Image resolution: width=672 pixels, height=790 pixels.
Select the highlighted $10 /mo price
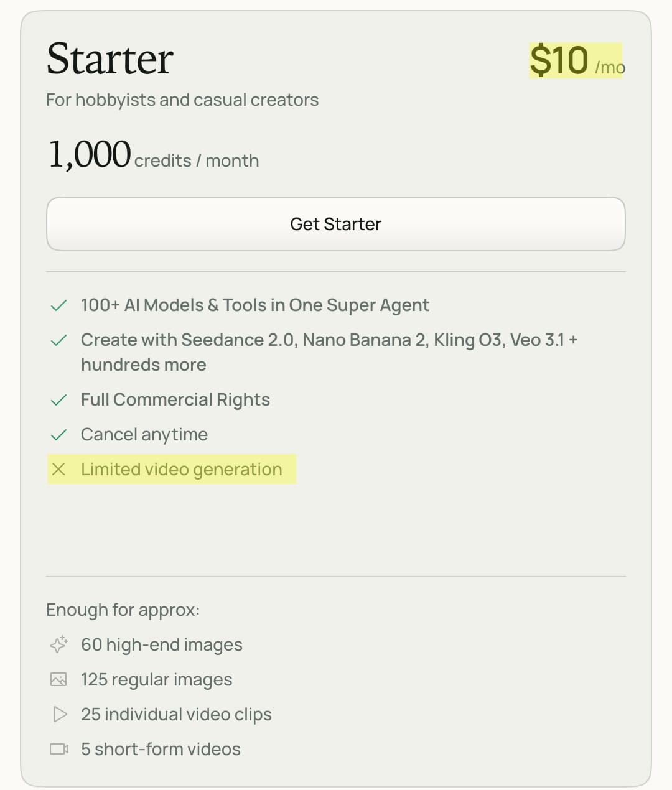tap(577, 60)
